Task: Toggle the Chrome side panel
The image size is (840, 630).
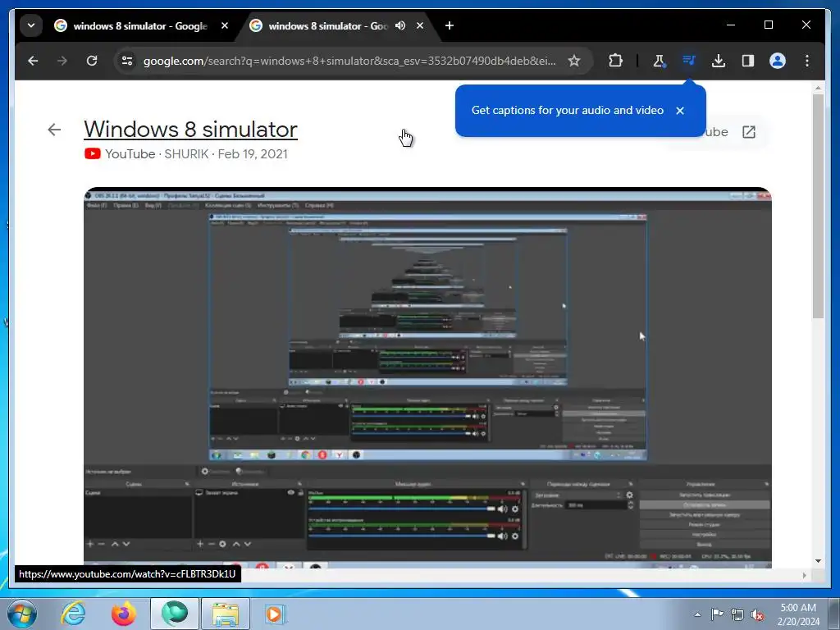Action: tap(748, 61)
